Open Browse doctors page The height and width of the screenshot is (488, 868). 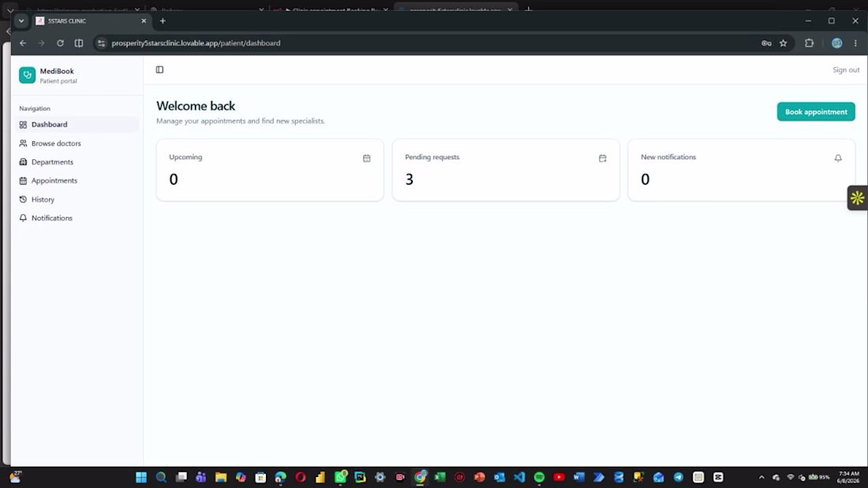pyautogui.click(x=77, y=143)
